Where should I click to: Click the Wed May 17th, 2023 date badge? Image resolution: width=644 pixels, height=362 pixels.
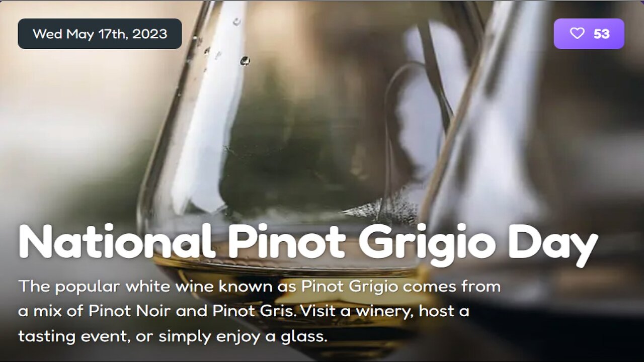[100, 34]
